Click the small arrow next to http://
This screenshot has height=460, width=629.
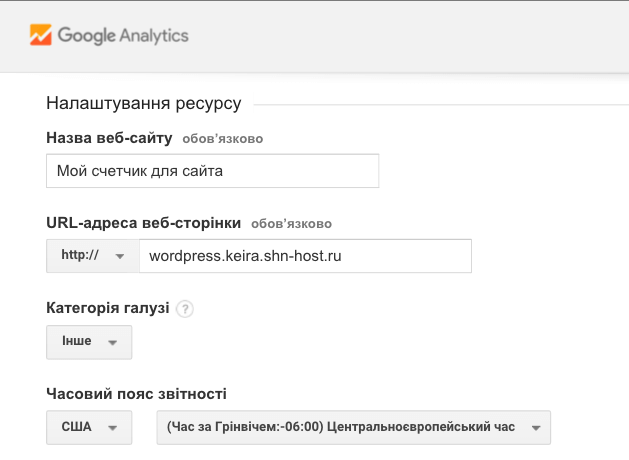[120, 257]
